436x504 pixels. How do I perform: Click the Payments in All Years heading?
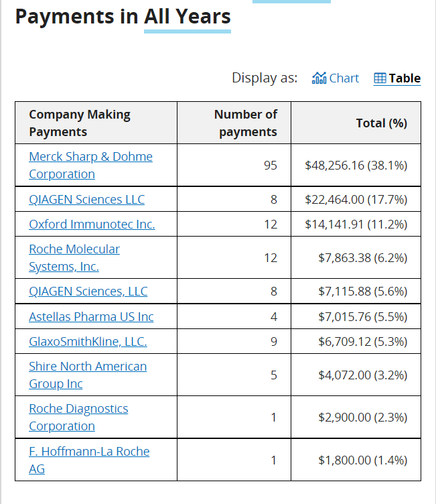pos(123,17)
